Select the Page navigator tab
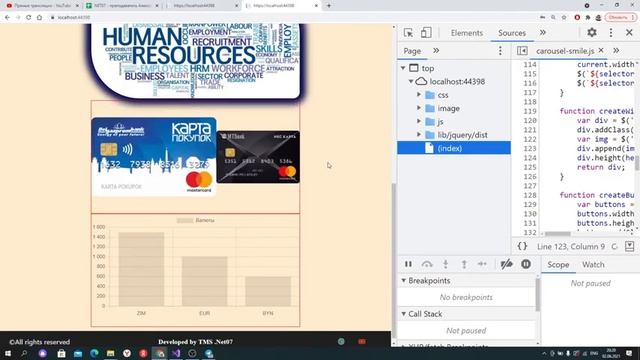Image resolution: width=640 pixels, height=360 pixels. point(412,51)
